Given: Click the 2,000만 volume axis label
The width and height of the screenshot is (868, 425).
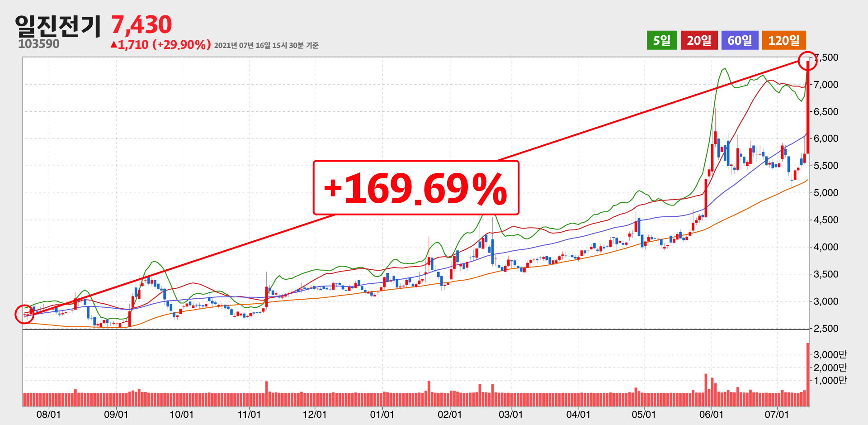Looking at the screenshot, I should [x=830, y=368].
